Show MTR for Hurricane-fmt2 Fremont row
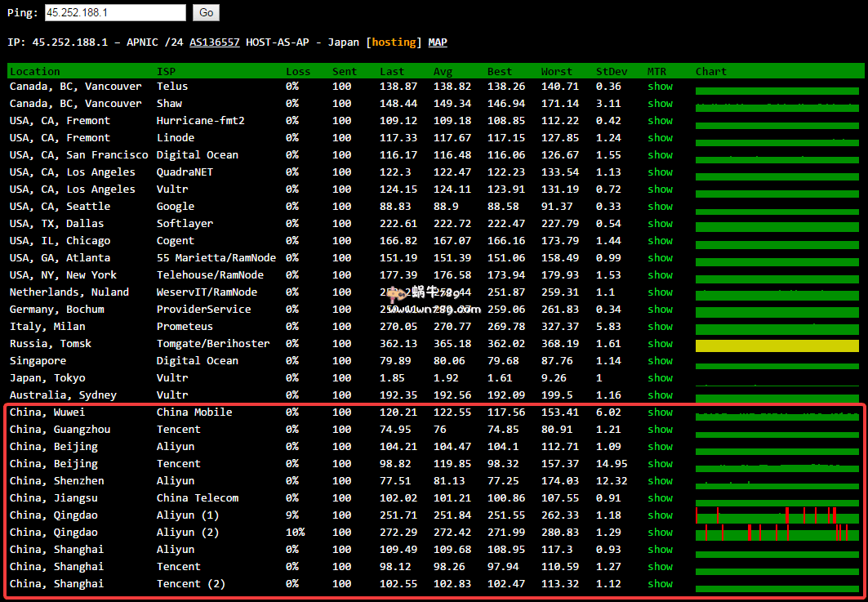 (x=660, y=121)
